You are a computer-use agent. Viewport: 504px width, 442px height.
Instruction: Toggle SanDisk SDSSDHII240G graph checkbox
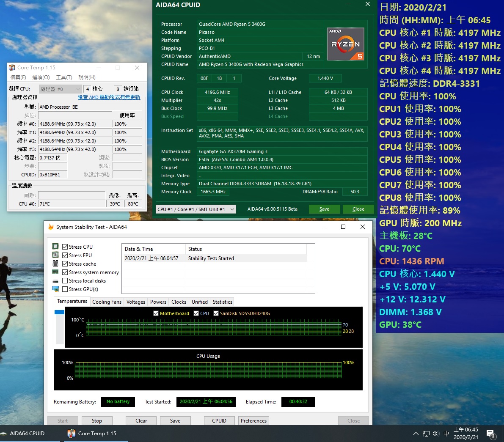coord(216,313)
